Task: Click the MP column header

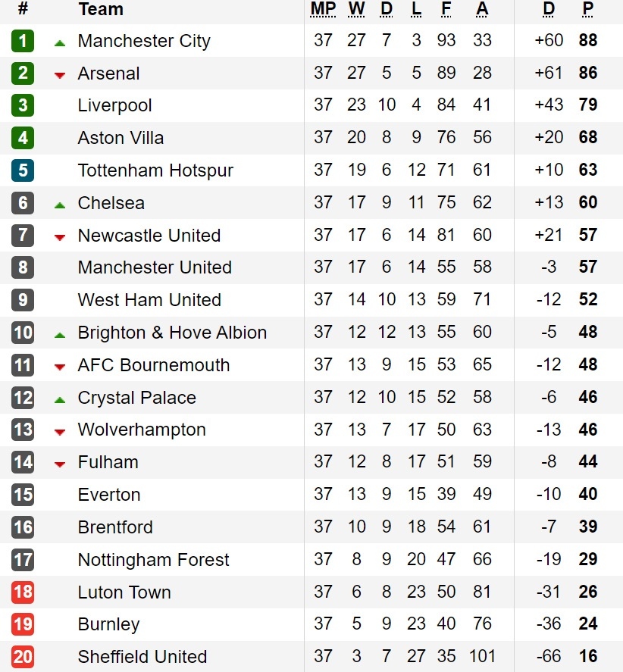Action: point(324,9)
